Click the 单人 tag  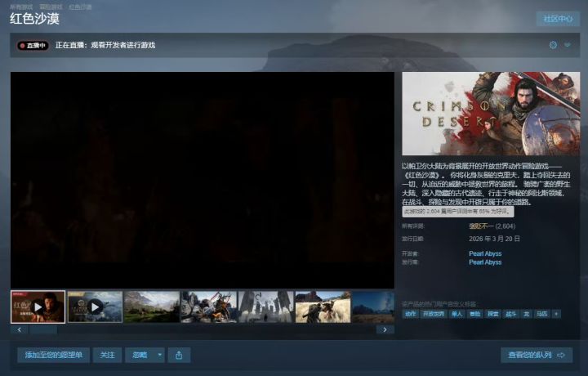point(457,314)
